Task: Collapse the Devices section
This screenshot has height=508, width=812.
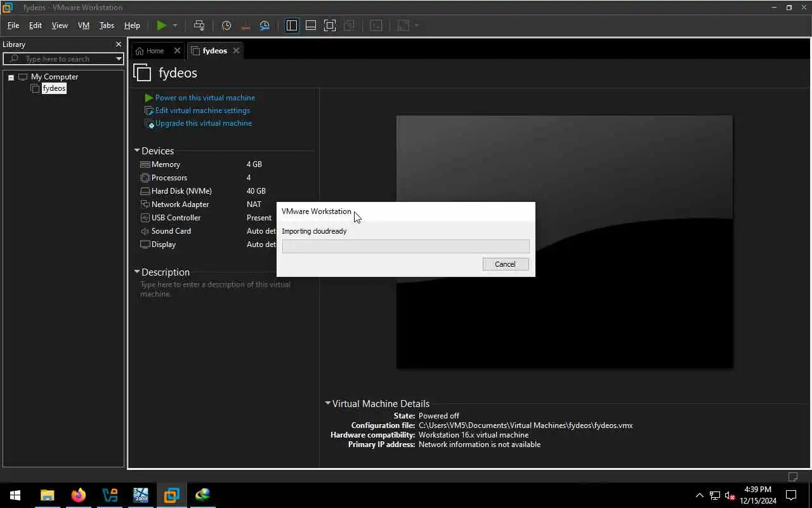Action: (x=136, y=150)
